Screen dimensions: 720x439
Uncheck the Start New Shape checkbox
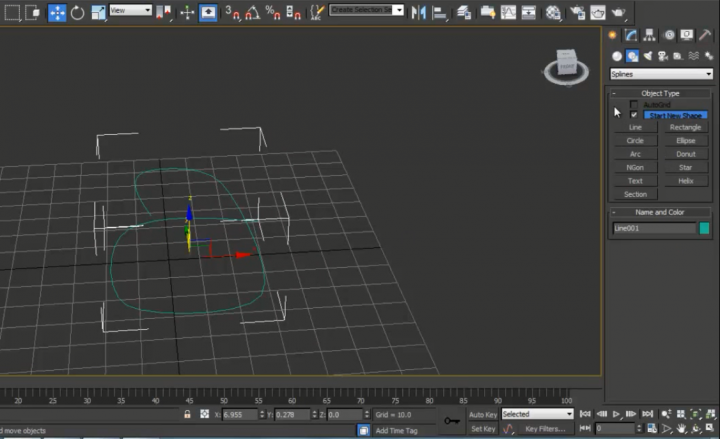pyautogui.click(x=633, y=115)
